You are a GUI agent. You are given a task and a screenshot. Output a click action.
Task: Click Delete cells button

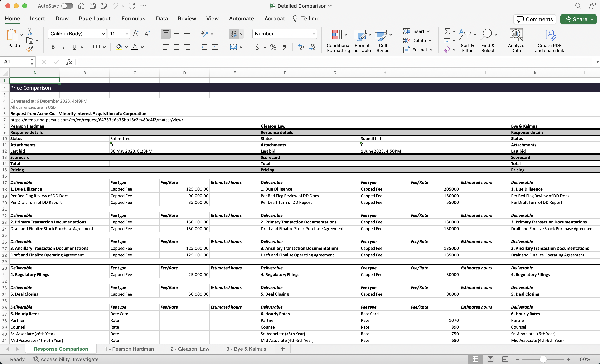point(417,40)
